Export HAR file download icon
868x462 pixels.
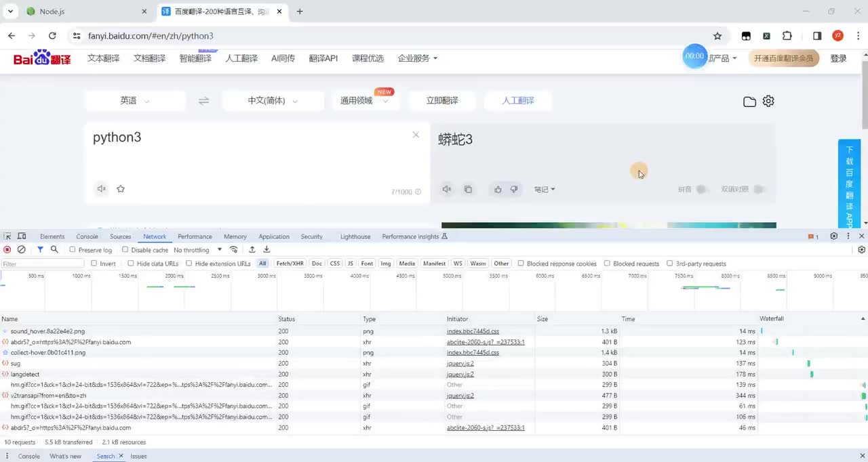(267, 250)
